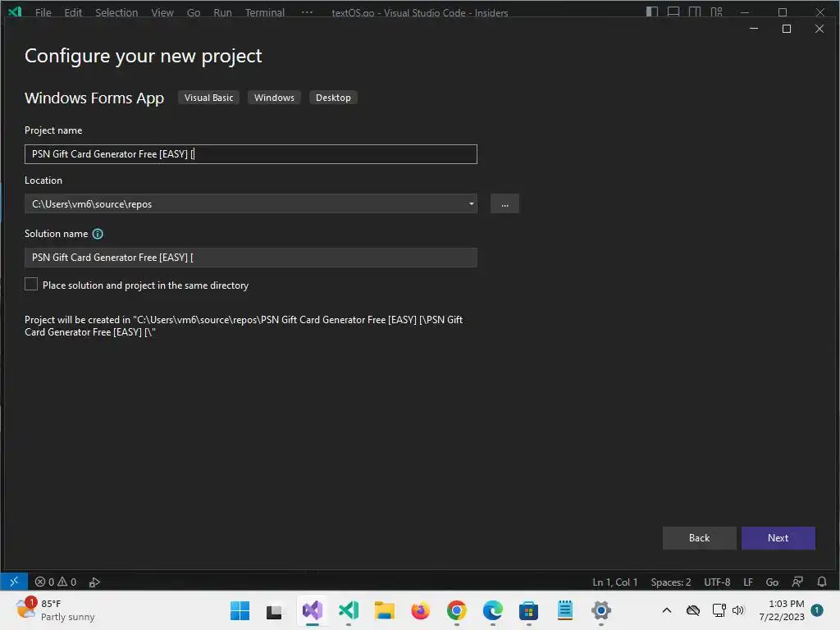Open the Terminal menu

[265, 12]
